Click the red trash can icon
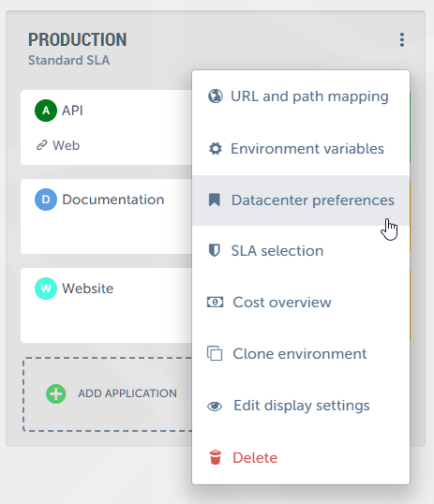Viewport: 434px width, 504px height. tap(216, 457)
